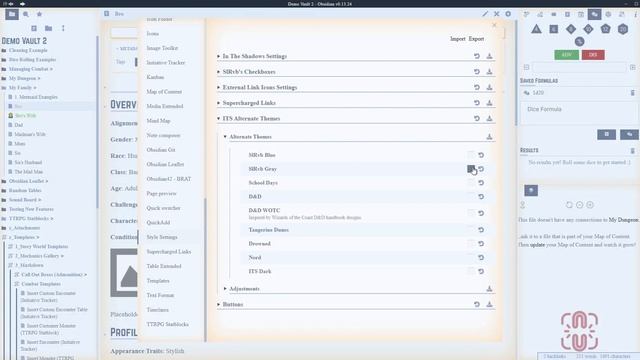Reset the Buttons section
This screenshot has height=360, width=640.
(x=477, y=304)
